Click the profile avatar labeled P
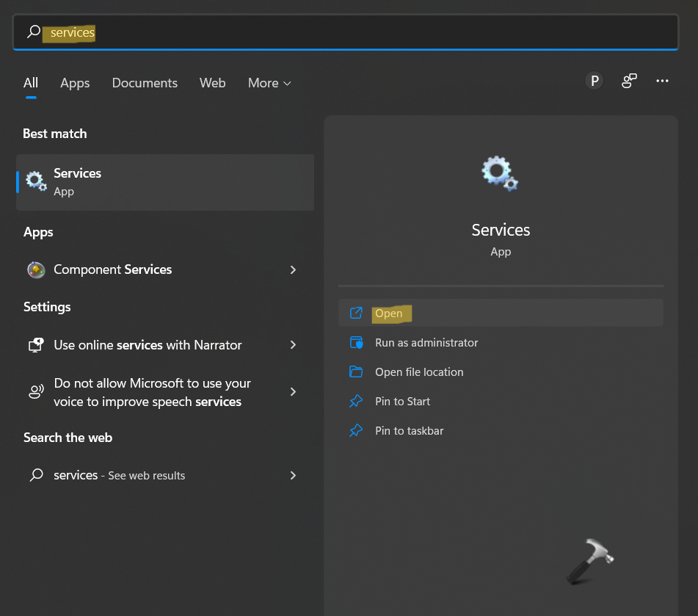698x616 pixels. (595, 81)
